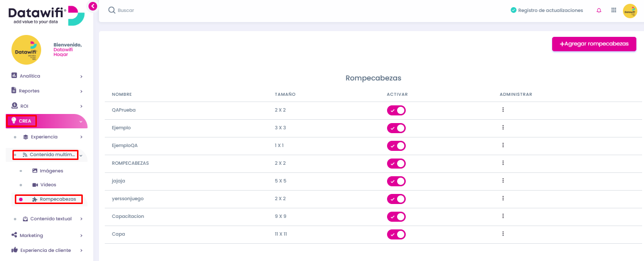Expand the ROI menu chevron
This screenshot has width=644, height=261.
coord(81,106)
